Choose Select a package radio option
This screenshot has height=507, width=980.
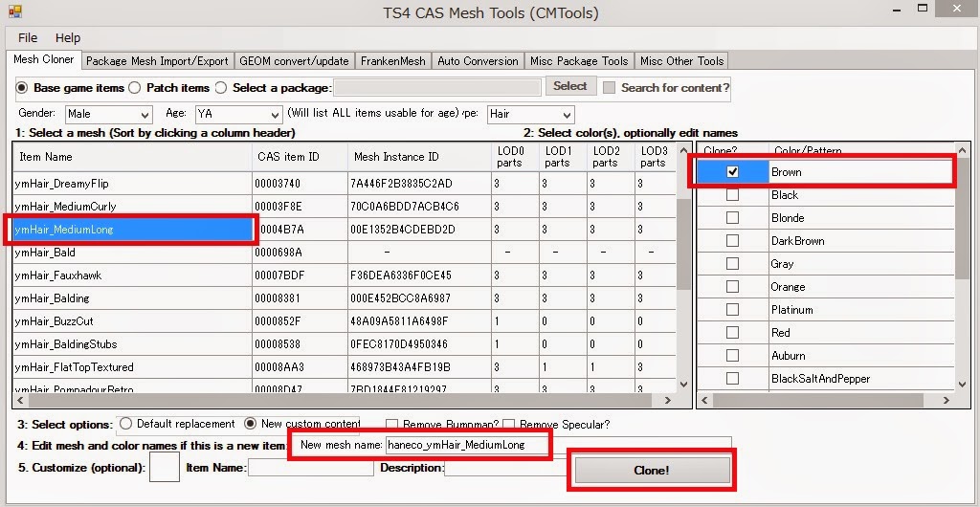[221, 88]
